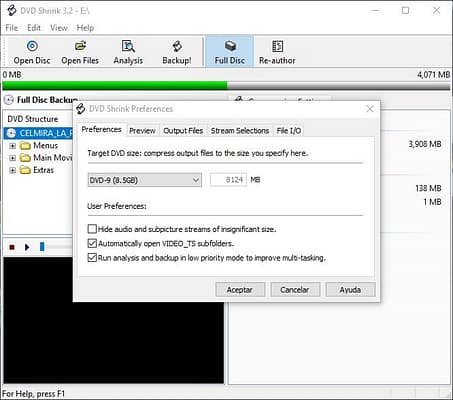Toggle Automatically open VIDEO_TS subfolders checkbox
Viewport: 453px width, 400px height.
pos(92,243)
